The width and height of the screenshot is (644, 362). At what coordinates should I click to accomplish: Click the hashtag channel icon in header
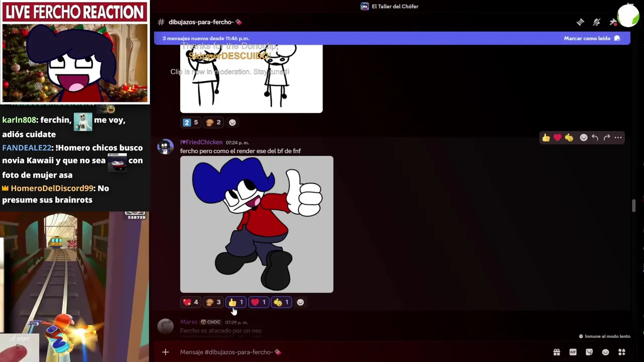[x=161, y=22]
